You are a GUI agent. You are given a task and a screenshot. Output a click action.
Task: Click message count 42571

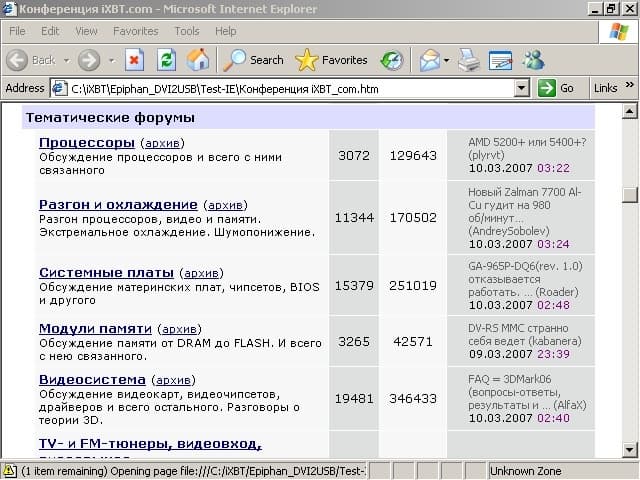coord(413,341)
